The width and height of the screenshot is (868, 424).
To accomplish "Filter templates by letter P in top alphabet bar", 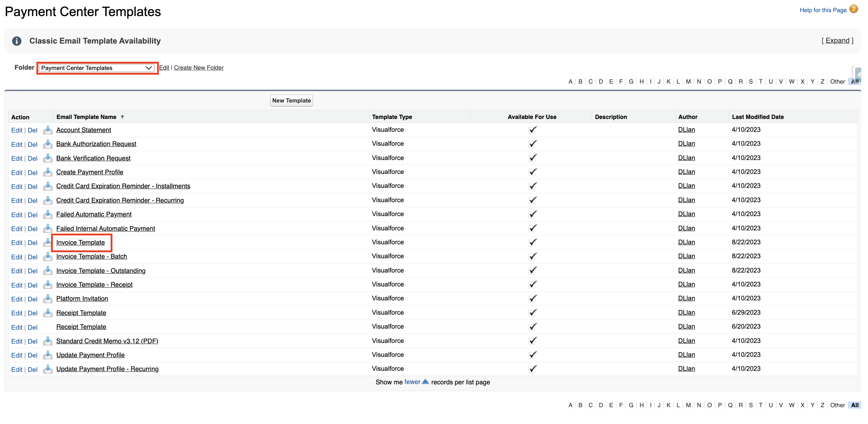I will (720, 81).
